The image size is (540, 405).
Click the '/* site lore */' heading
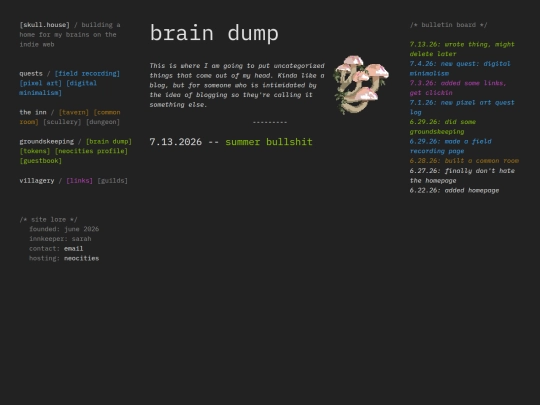point(49,219)
